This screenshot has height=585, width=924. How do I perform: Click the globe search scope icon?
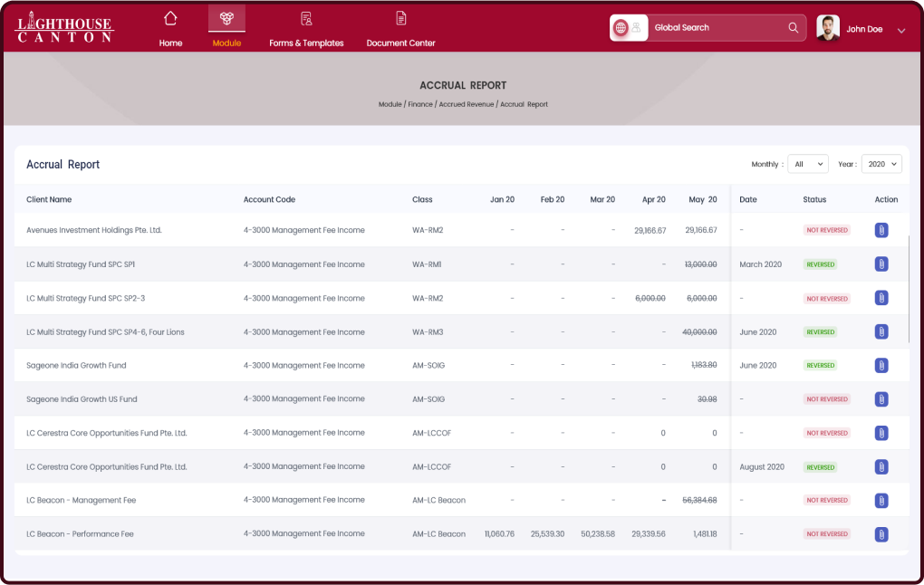coord(621,28)
